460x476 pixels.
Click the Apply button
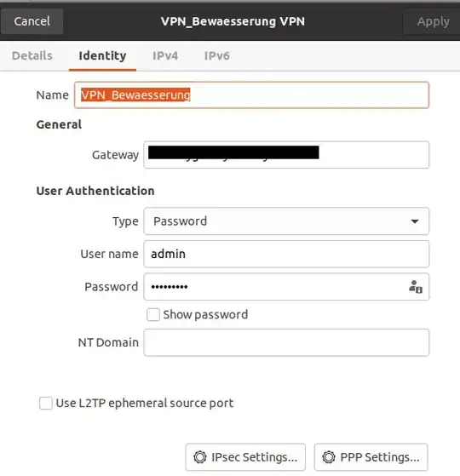coord(433,21)
